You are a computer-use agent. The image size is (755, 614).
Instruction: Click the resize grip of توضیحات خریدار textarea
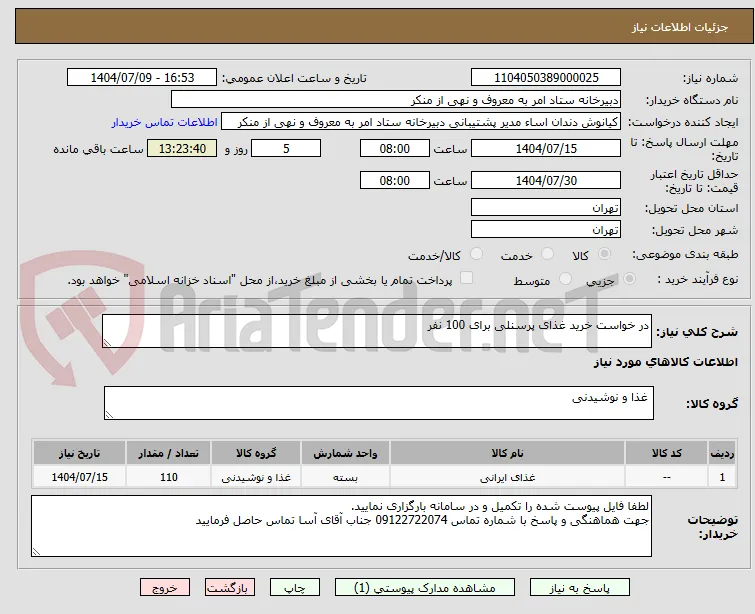click(x=37, y=551)
